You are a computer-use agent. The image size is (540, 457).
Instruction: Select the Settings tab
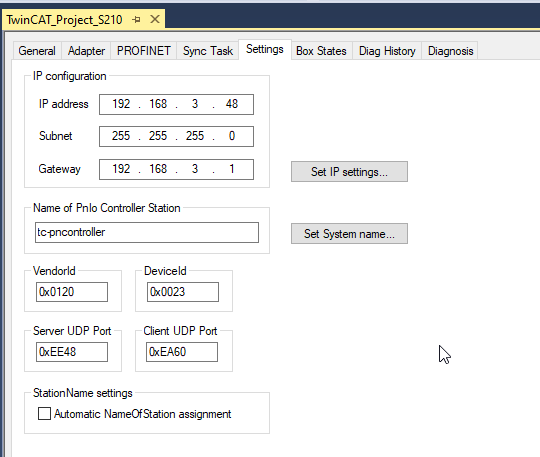point(265,49)
